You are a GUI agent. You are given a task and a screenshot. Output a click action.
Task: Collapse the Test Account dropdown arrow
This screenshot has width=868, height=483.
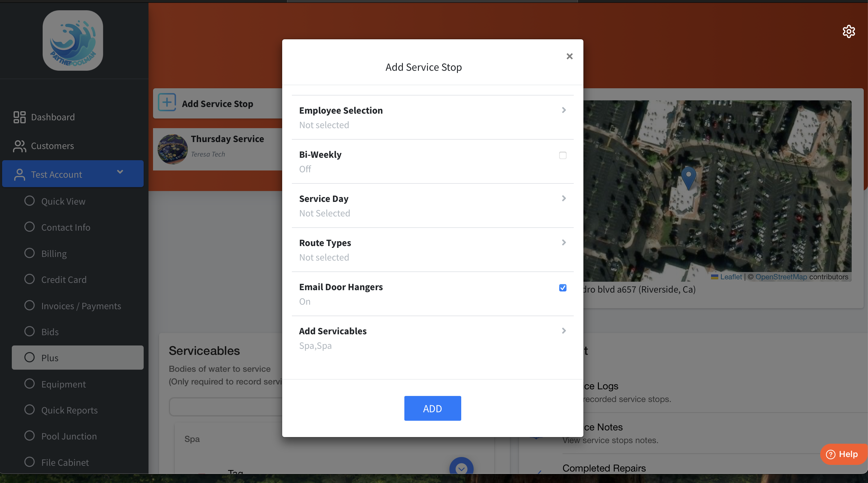[120, 172]
